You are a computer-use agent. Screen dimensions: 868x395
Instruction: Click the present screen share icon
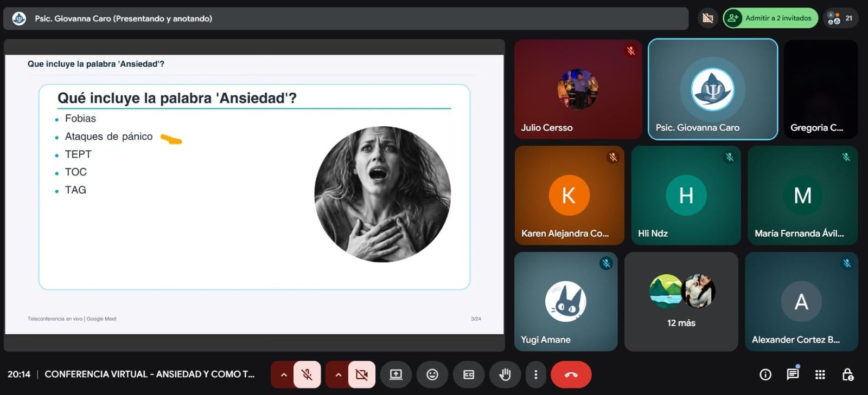point(396,374)
